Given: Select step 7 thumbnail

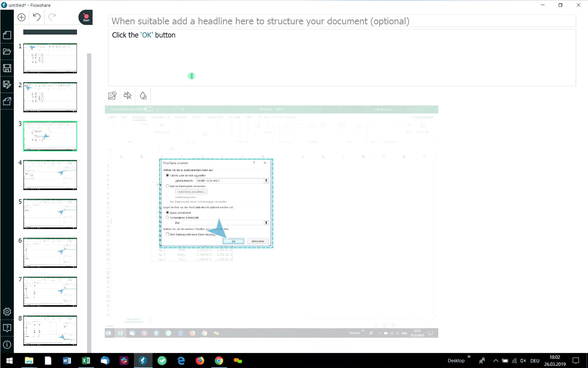Looking at the screenshot, I should pos(50,292).
